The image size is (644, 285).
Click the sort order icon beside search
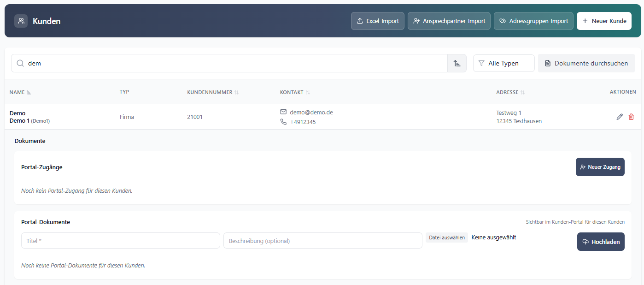coord(457,63)
